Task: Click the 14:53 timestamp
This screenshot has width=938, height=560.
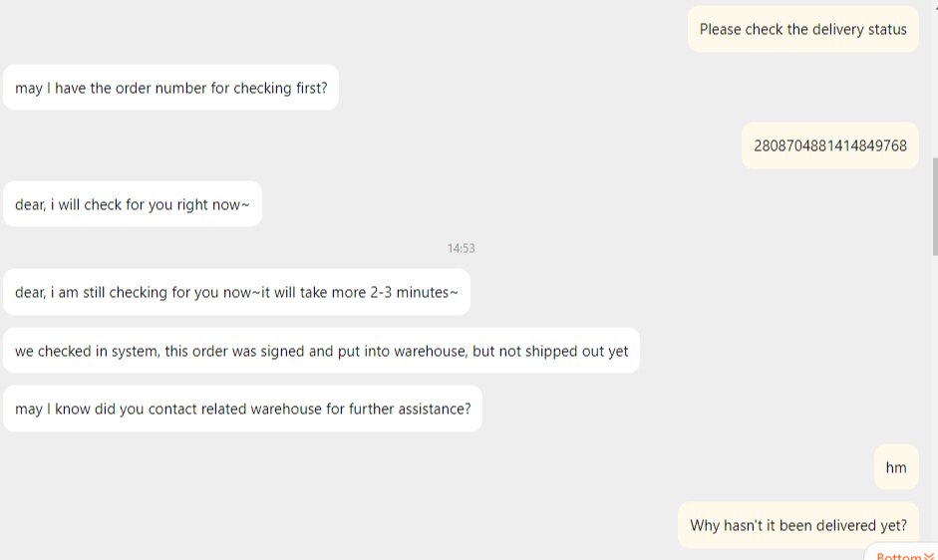Action: point(461,248)
